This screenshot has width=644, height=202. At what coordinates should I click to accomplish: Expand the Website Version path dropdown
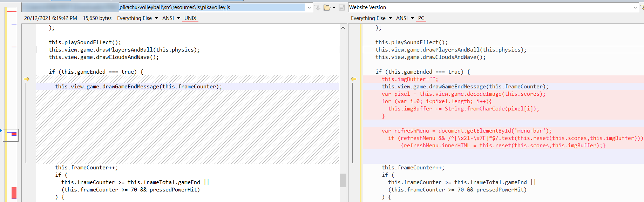(636, 7)
